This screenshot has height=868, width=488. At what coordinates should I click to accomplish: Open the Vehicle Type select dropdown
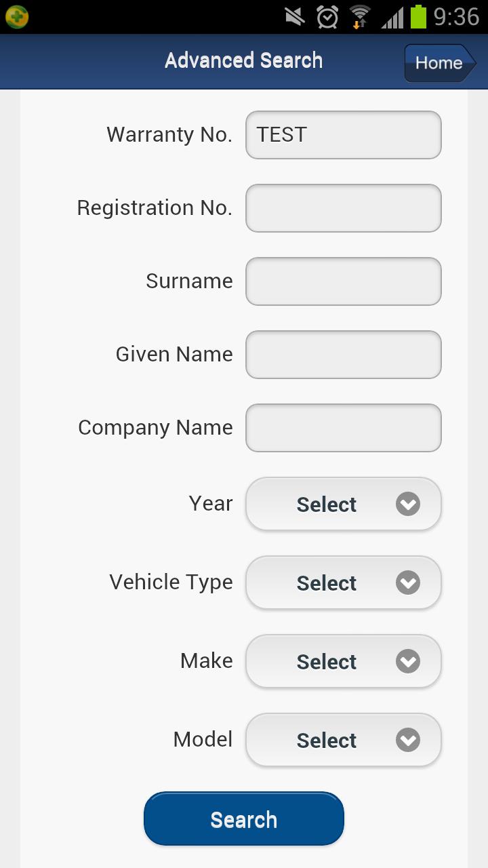(343, 583)
